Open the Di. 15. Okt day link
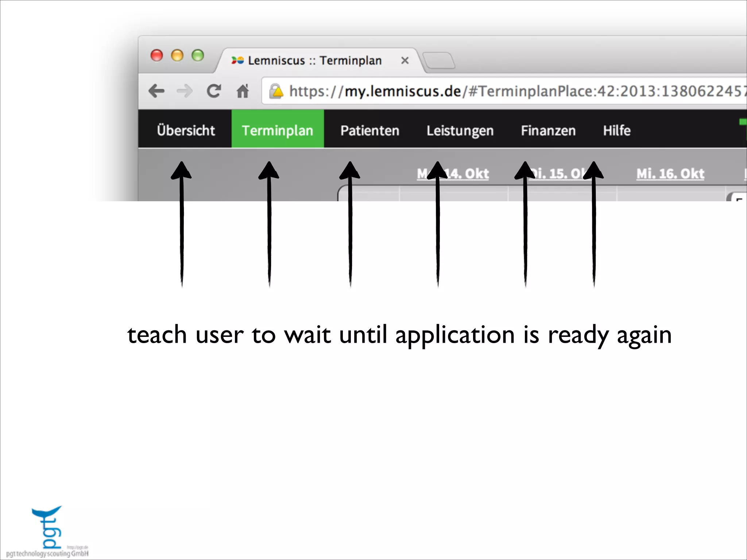The image size is (747, 560). pos(562,174)
